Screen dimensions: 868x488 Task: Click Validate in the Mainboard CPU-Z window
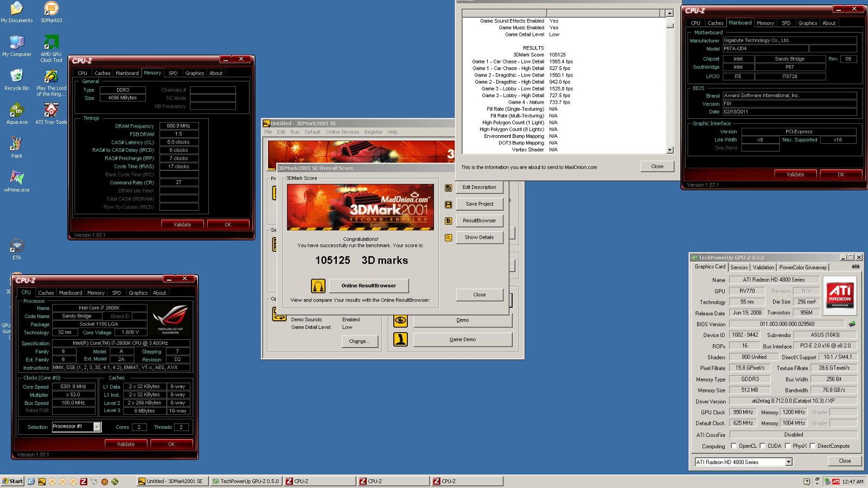[x=795, y=174]
